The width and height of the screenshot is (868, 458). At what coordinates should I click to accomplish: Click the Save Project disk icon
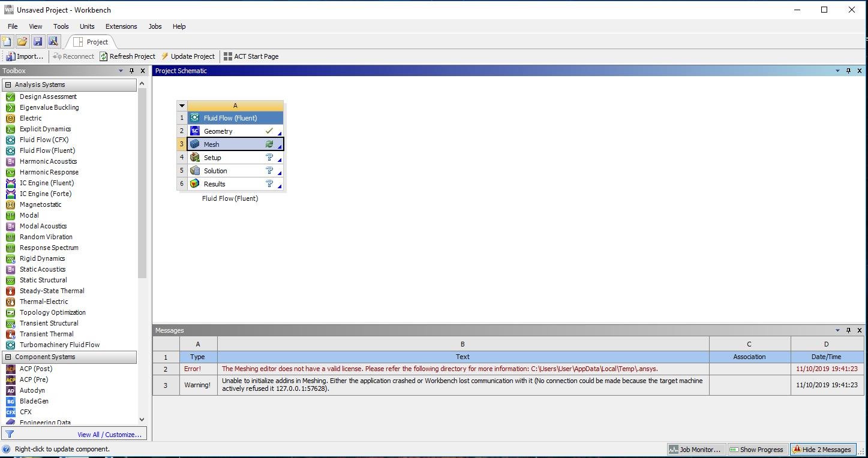38,41
